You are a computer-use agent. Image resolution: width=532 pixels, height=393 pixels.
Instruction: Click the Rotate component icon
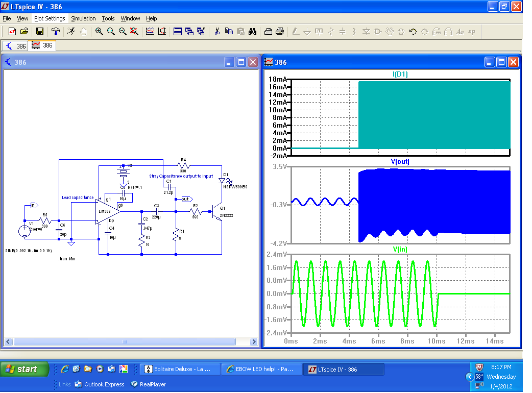point(437,32)
